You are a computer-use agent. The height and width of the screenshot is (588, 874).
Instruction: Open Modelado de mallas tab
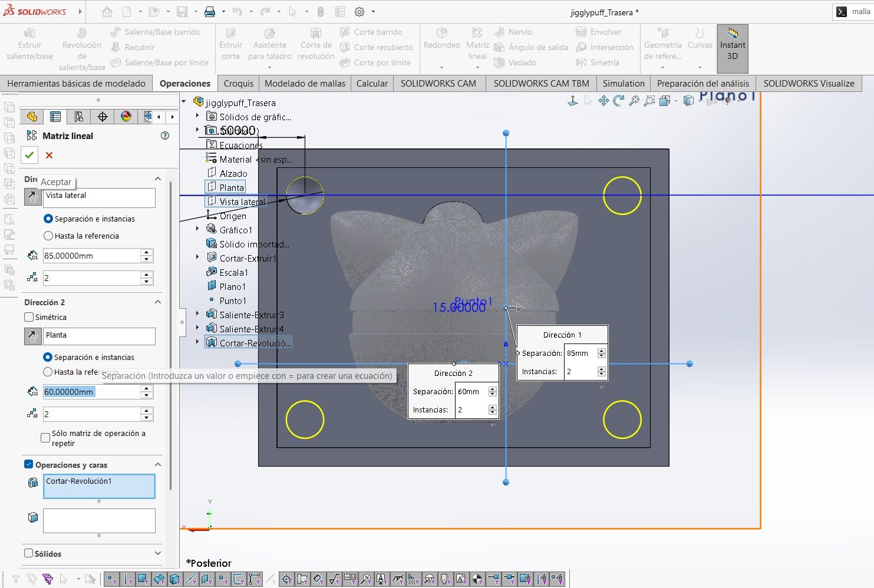[305, 83]
